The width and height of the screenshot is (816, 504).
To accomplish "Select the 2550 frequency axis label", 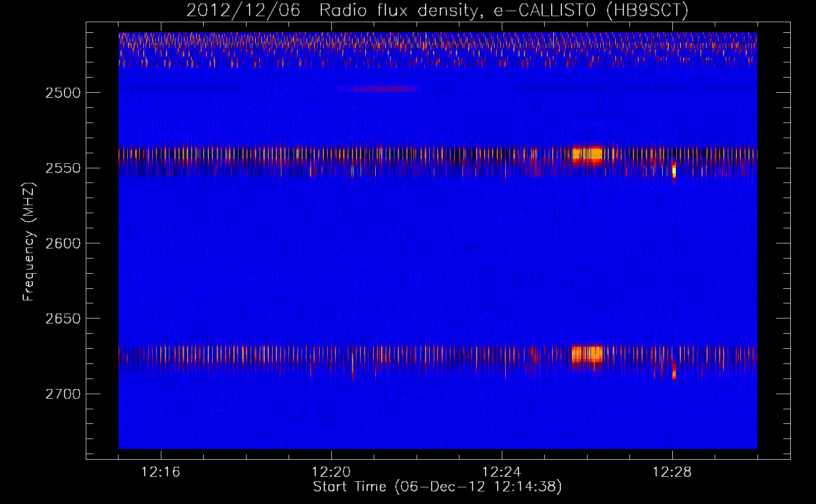I will (63, 168).
